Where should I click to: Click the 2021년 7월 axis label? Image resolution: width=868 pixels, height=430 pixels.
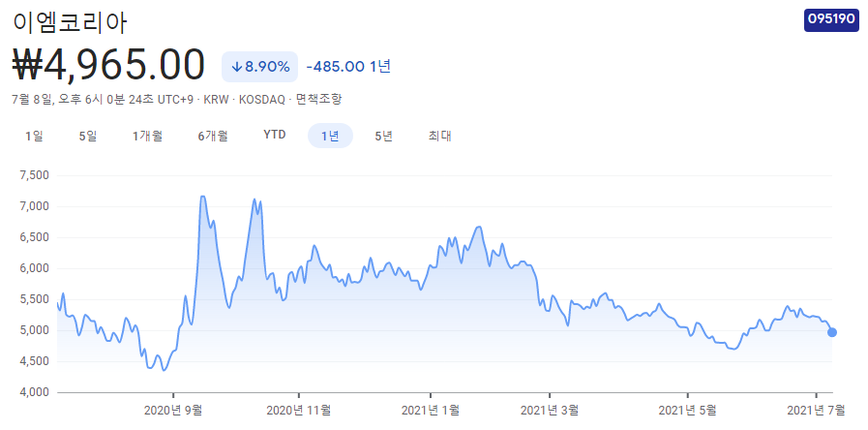tap(816, 411)
